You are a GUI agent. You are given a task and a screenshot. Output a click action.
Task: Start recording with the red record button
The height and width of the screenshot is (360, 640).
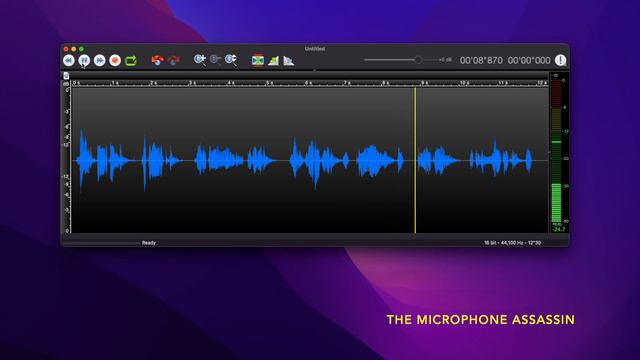[x=115, y=60]
